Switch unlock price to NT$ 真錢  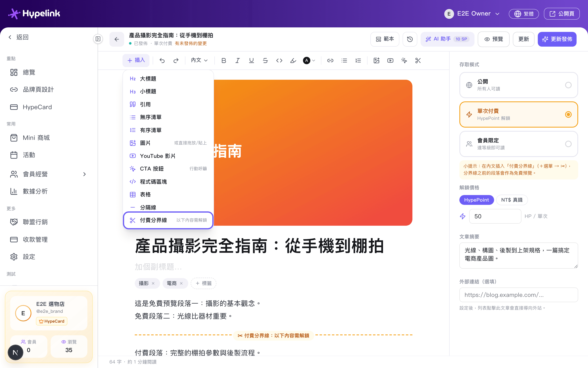[x=512, y=200]
